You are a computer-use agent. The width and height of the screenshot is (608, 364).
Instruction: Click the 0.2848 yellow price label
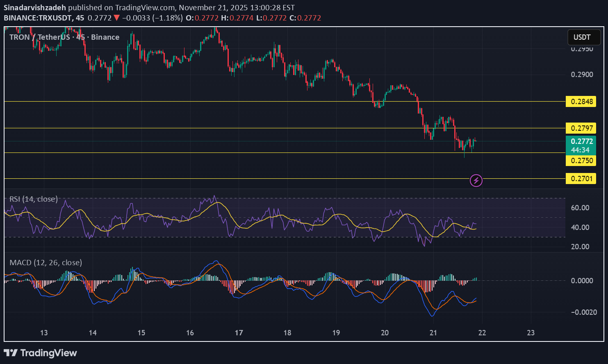(x=581, y=102)
